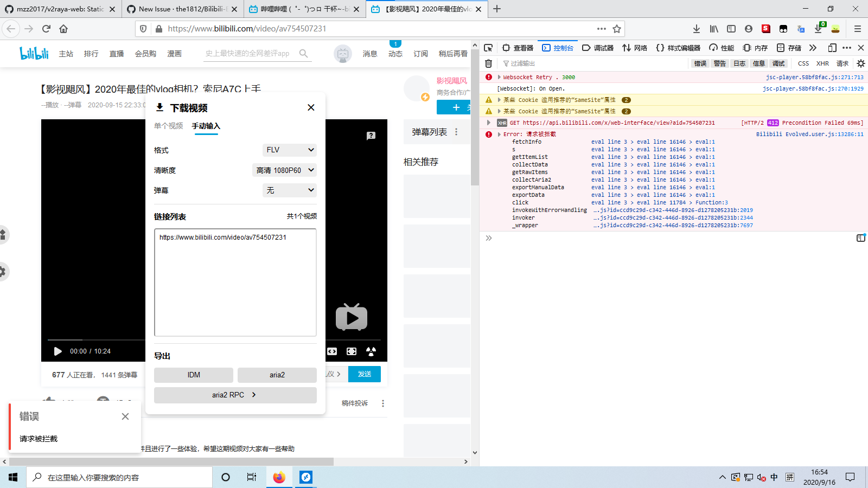The width and height of the screenshot is (868, 488).
Task: Open Firefox library icon
Action: 714,29
